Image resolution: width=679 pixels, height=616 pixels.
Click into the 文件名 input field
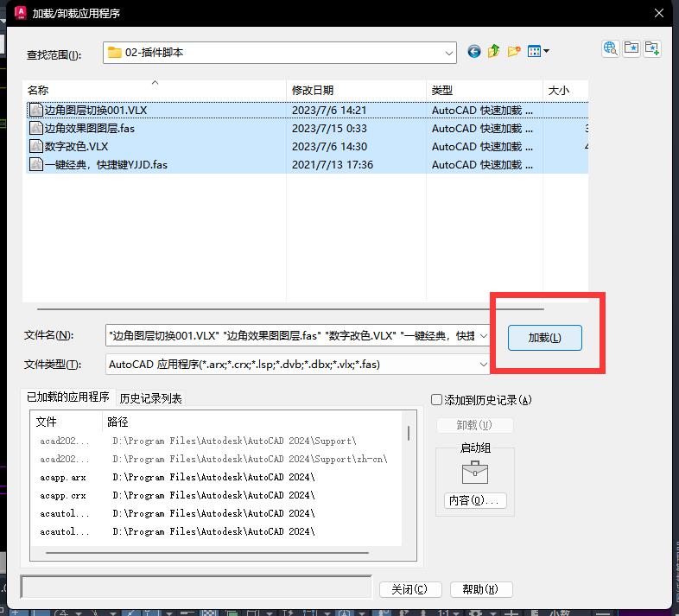[x=292, y=336]
